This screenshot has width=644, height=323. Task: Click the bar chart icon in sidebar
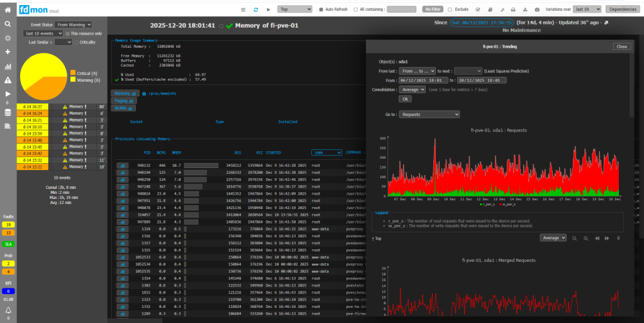coord(8,66)
